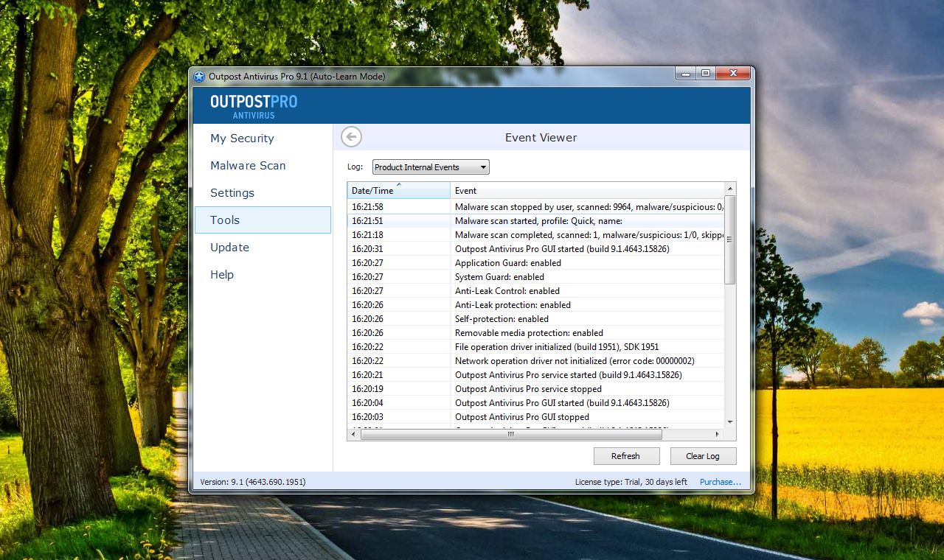Select 'System Guard: enabled' row
This screenshot has width=944, height=560.
536,277
